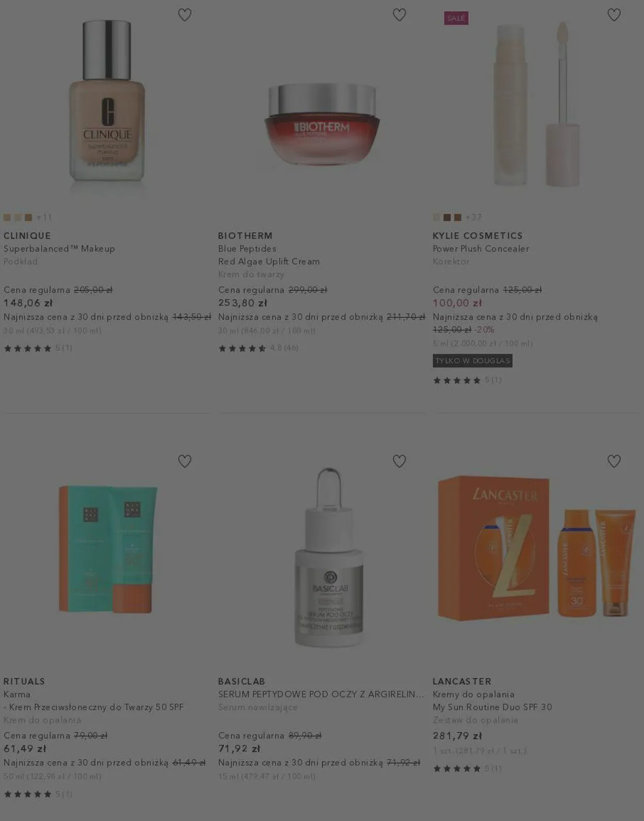This screenshot has width=644, height=821.
Task: Open the Biotherm jar product image
Action: coord(322,124)
